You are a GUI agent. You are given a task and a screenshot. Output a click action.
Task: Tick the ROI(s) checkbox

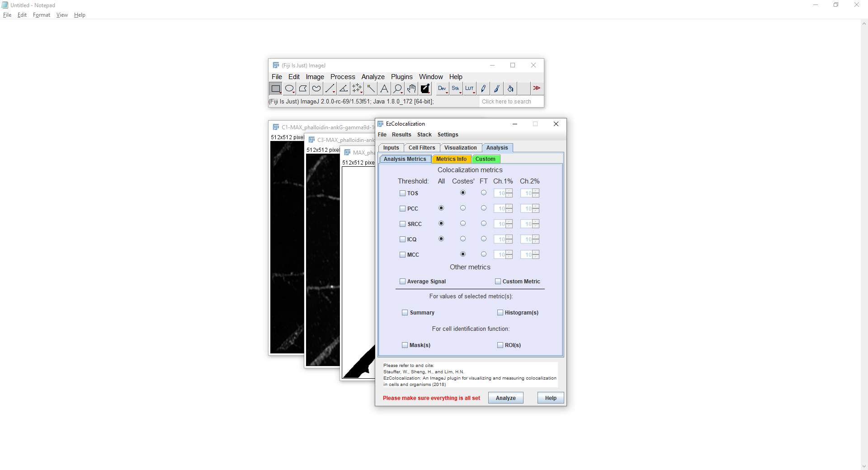(500, 345)
